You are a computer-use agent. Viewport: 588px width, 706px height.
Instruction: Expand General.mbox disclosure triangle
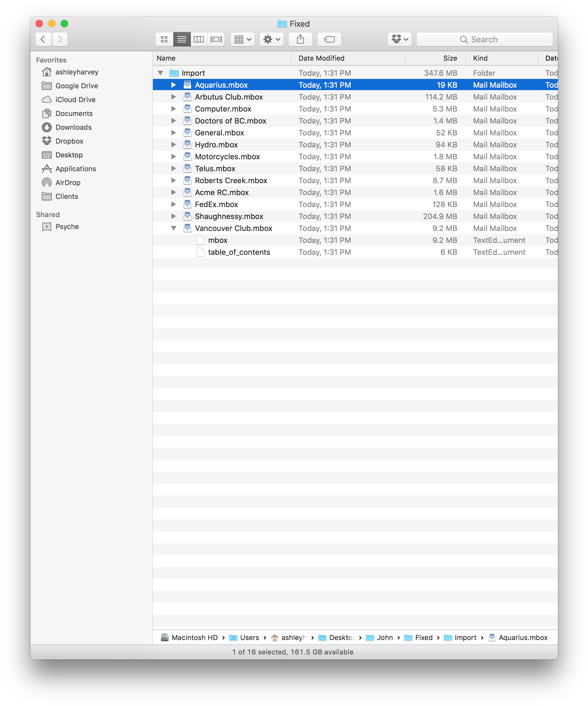coord(173,133)
